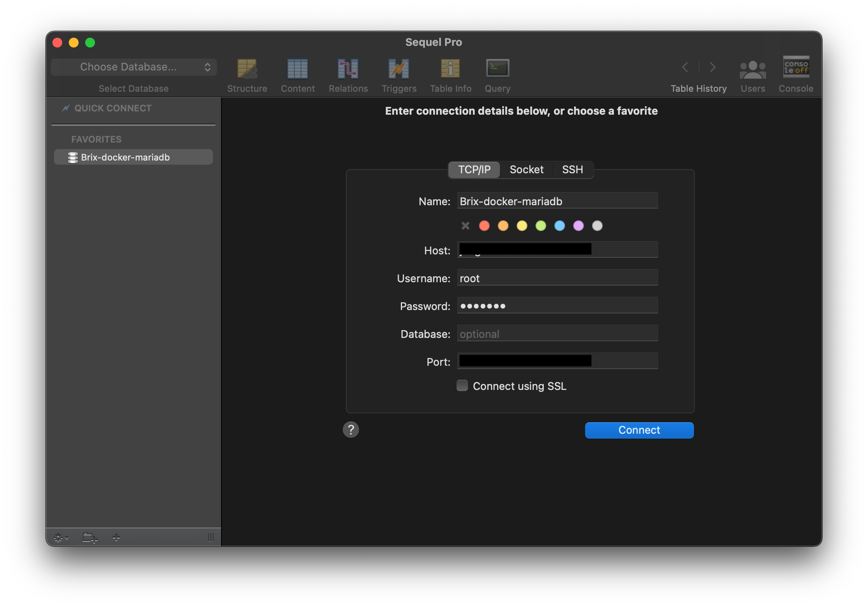Screen dimensions: 868x607
Task: Toggle the Console icon
Action: [x=796, y=67]
